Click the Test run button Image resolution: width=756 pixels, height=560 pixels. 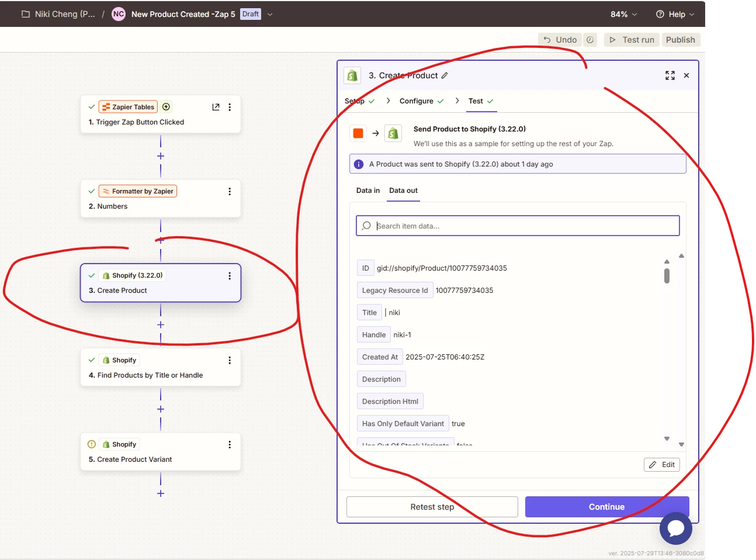pyautogui.click(x=632, y=40)
